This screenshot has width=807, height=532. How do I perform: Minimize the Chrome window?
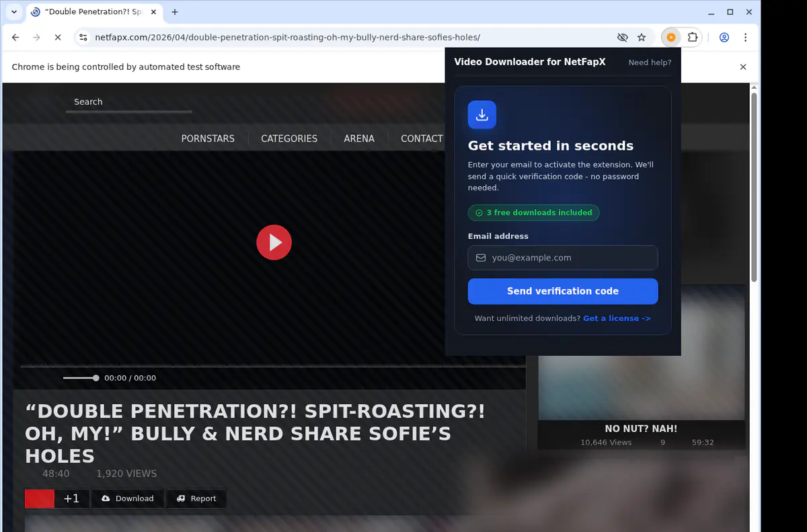coord(712,12)
